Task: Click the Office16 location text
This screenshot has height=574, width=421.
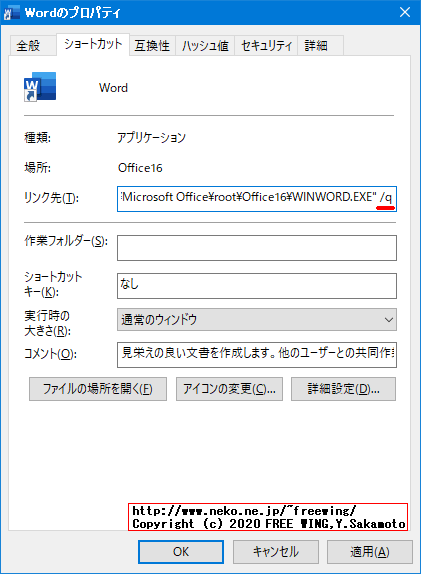Action: pos(140,168)
